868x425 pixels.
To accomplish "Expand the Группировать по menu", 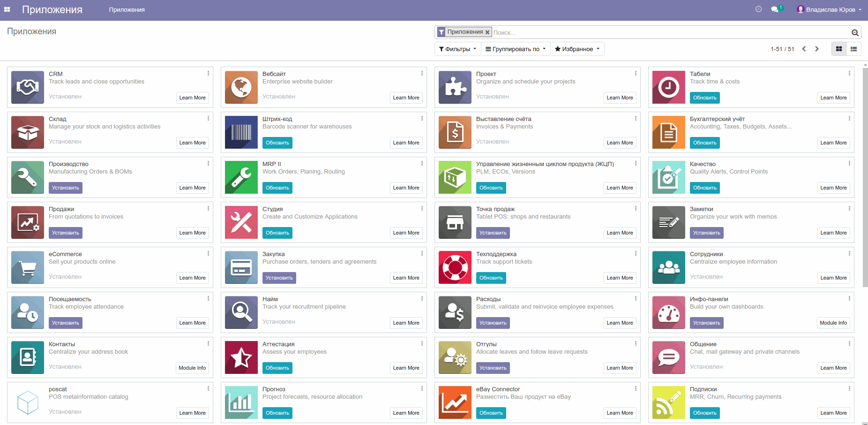I will point(515,49).
